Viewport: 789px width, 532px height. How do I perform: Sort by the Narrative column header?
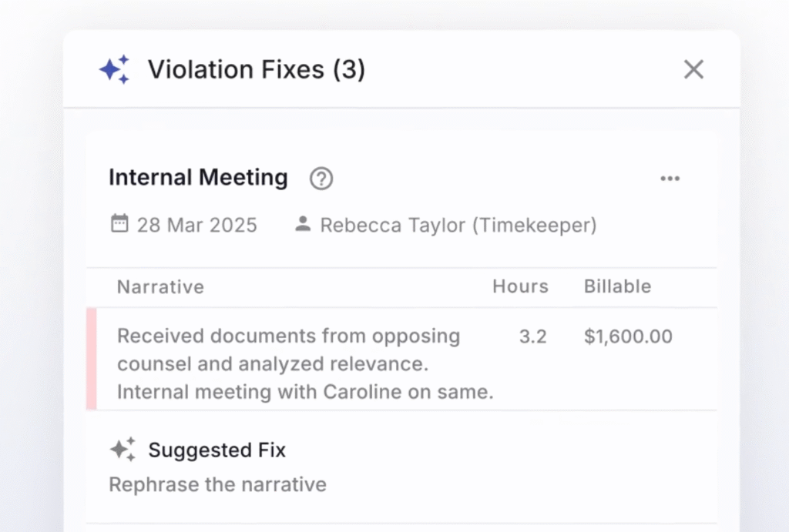point(160,287)
